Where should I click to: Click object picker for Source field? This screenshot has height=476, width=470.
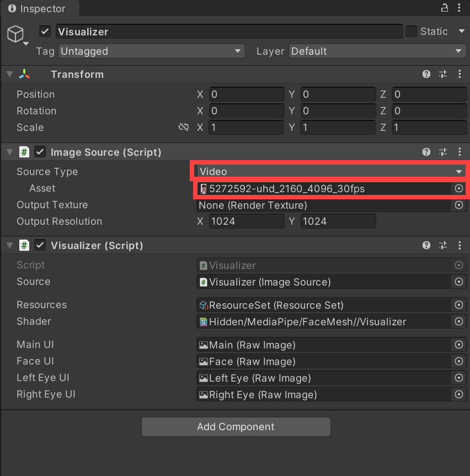tap(459, 282)
